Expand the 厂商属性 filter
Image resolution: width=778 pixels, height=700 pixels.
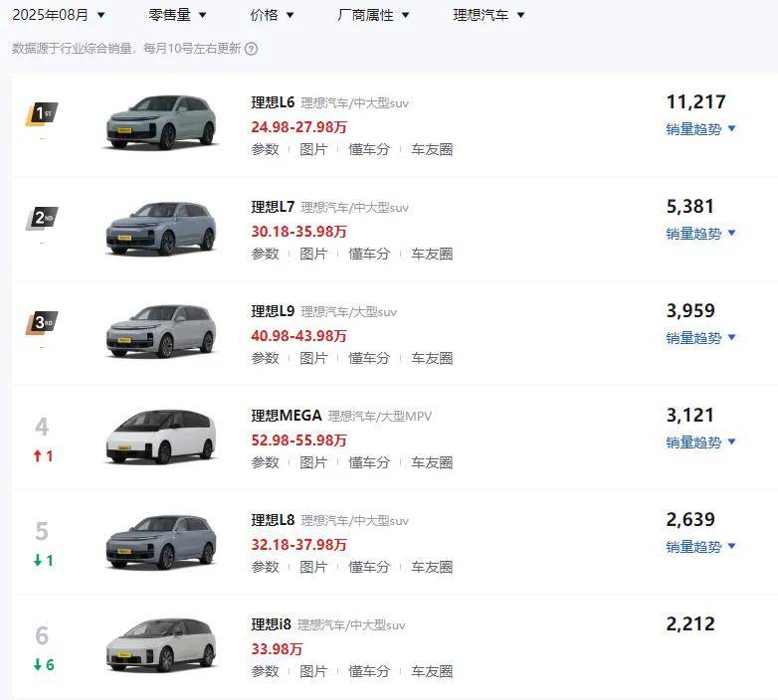374,15
